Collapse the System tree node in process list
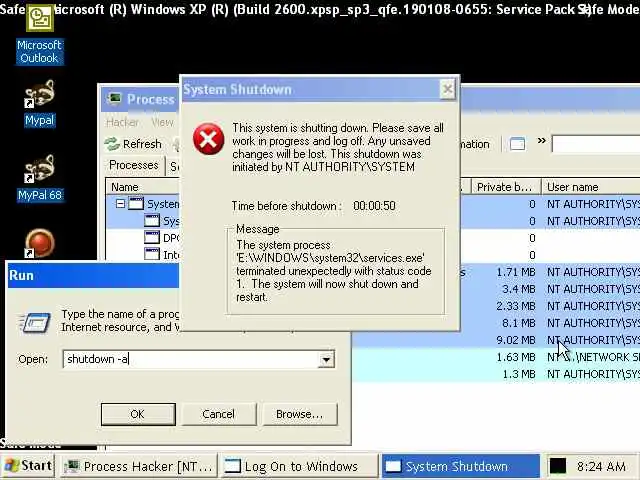Screen dimensions: 640x480 (120, 203)
